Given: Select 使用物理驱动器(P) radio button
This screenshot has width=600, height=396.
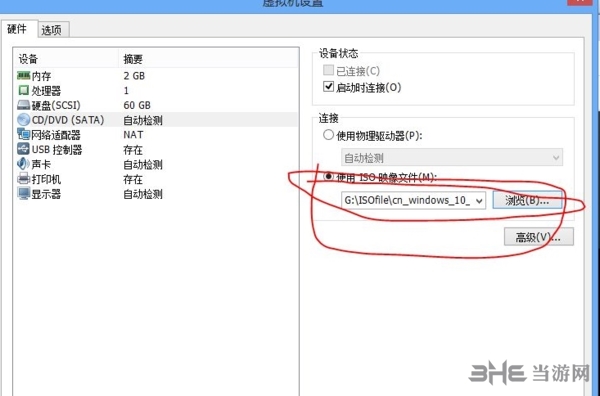Looking at the screenshot, I should click(x=328, y=135).
